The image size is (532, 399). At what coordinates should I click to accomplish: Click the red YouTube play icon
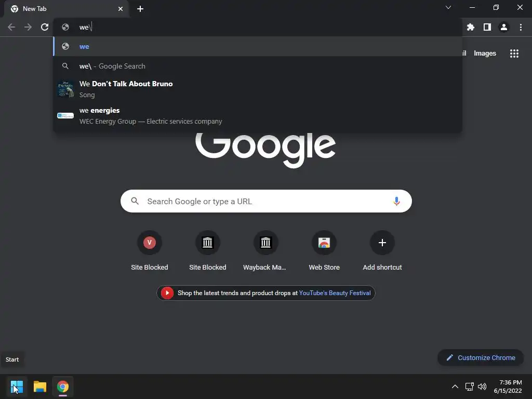point(167,293)
